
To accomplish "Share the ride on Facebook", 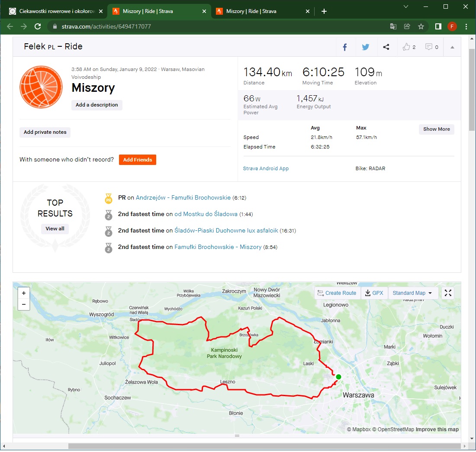I will coord(345,47).
